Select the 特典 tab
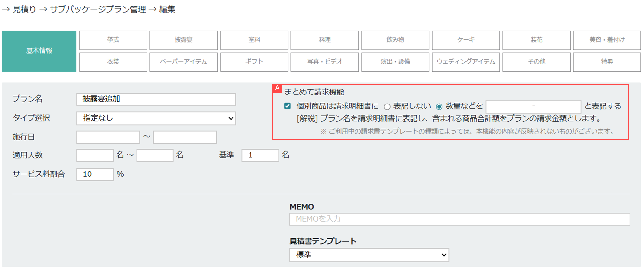This screenshot has height=268, width=644. click(x=607, y=62)
